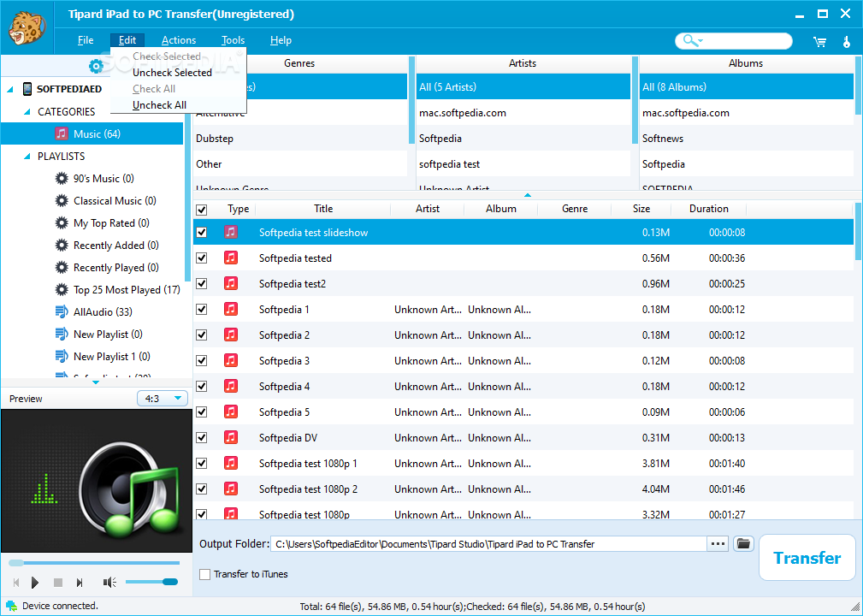863x616 pixels.
Task: Enable Transfer to iTunes checkbox
Action: 204,574
